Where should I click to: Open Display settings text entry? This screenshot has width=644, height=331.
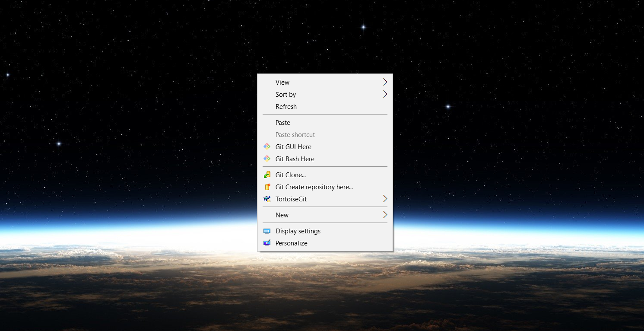298,231
